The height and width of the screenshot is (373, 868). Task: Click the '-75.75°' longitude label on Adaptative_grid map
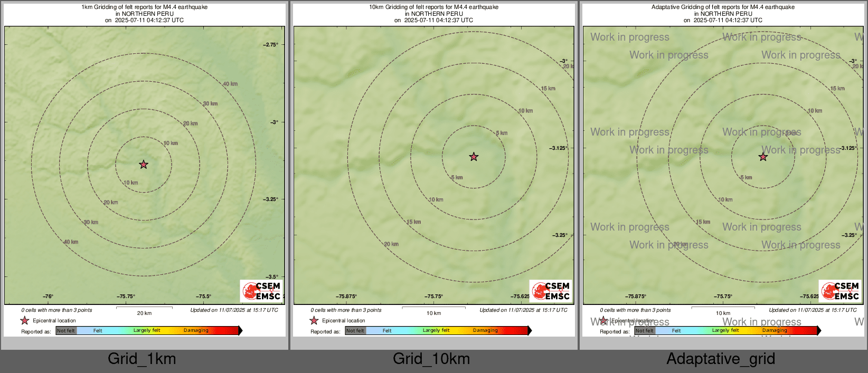[723, 297]
